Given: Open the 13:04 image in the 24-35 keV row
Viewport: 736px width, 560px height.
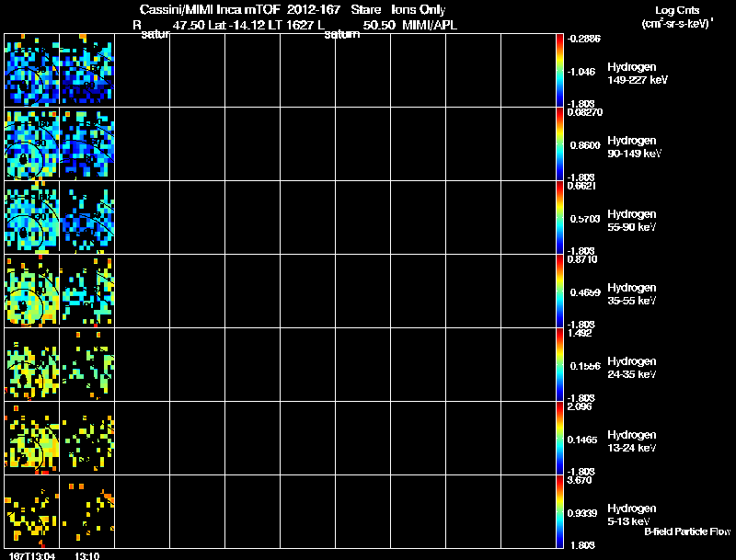Looking at the screenshot, I should [x=32, y=365].
